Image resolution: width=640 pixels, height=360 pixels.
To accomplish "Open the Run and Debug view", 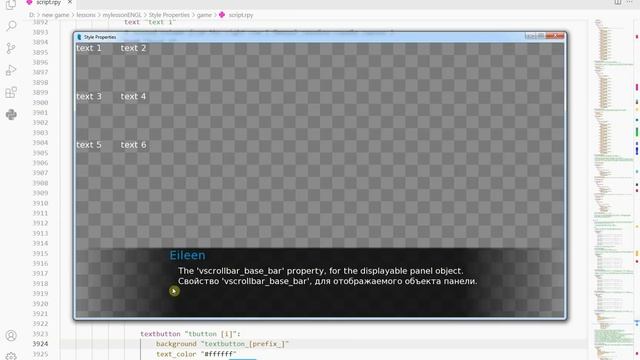I will coord(11,70).
